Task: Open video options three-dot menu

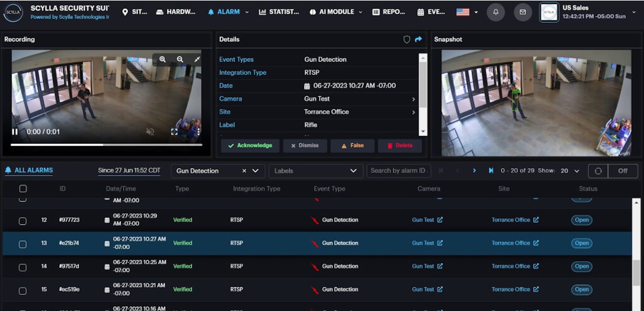Action: coord(199,132)
